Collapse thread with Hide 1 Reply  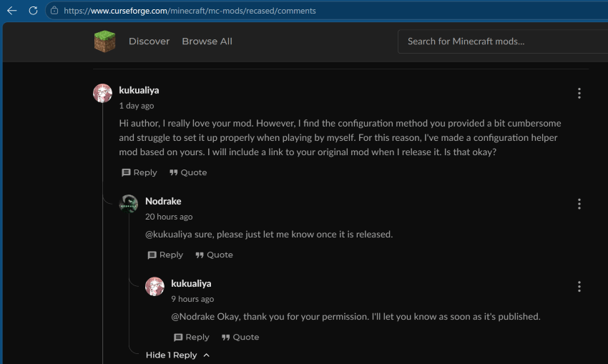click(177, 355)
